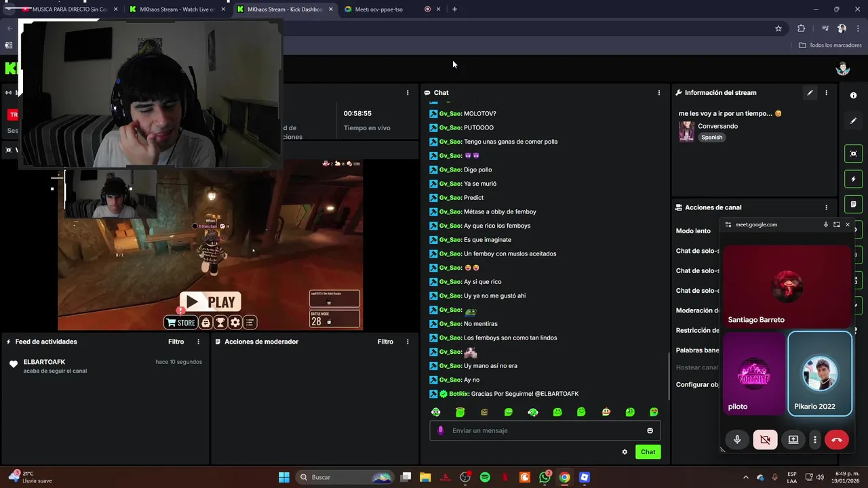Viewport: 868px width, 488px height.
Task: Bookmark this page with star icon
Action: [x=778, y=28]
